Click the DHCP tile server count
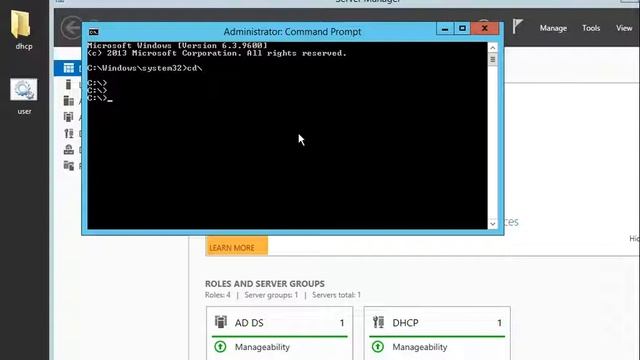The image size is (640, 360). [499, 323]
